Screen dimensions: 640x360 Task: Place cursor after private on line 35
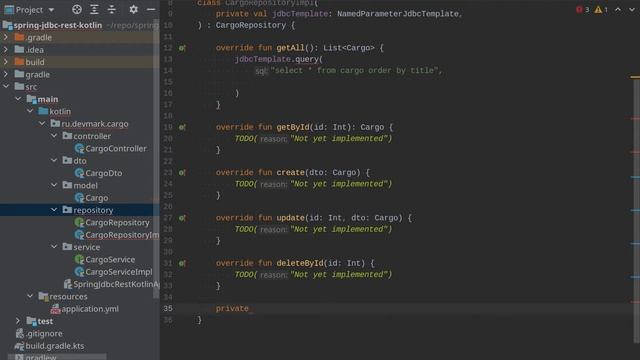tap(249, 309)
